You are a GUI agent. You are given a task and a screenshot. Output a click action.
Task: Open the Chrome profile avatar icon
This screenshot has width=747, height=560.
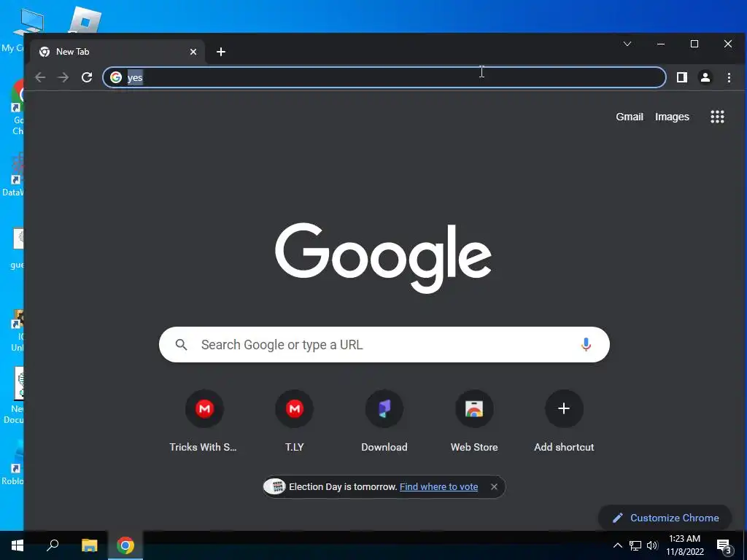click(x=705, y=77)
